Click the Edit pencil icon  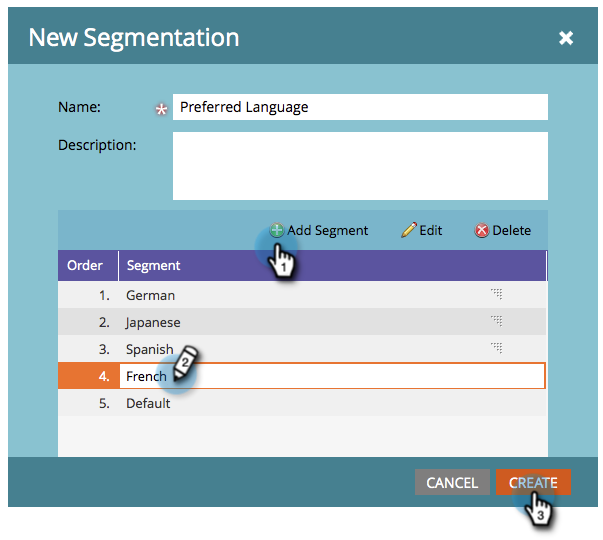(408, 230)
